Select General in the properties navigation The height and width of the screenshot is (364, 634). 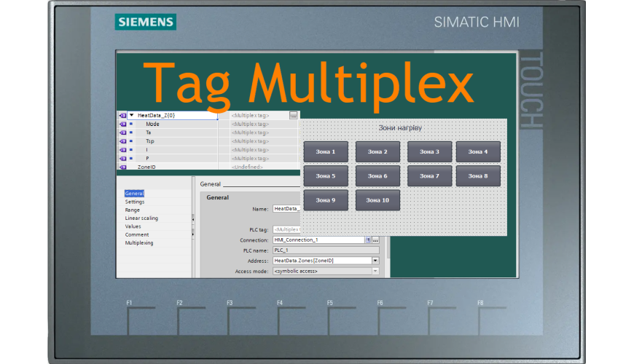pyautogui.click(x=134, y=194)
